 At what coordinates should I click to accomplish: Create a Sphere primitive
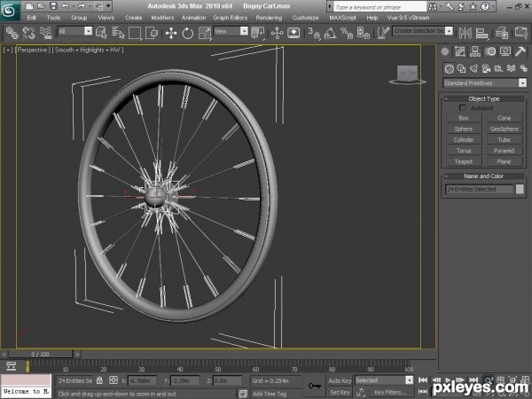[x=464, y=129]
